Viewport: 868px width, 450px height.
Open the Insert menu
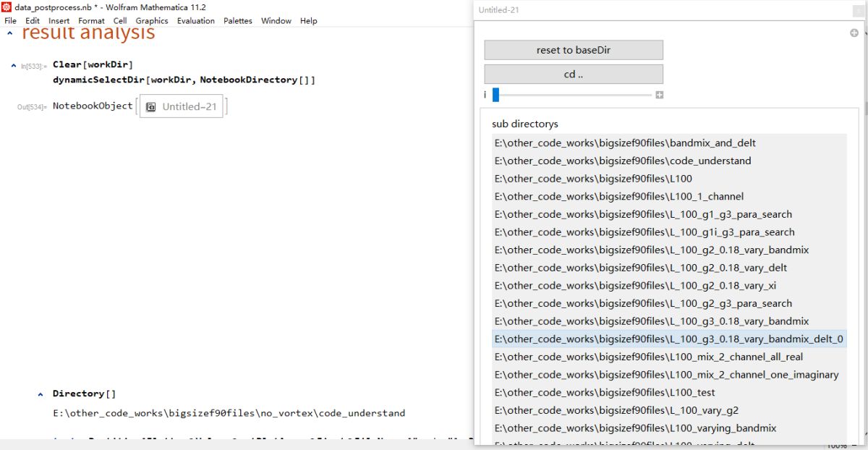[x=59, y=21]
